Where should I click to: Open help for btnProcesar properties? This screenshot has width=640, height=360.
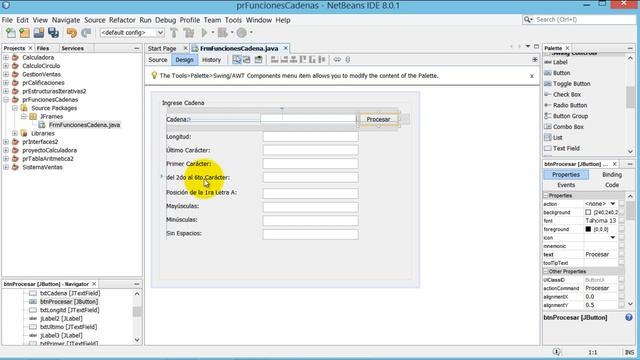point(629,317)
